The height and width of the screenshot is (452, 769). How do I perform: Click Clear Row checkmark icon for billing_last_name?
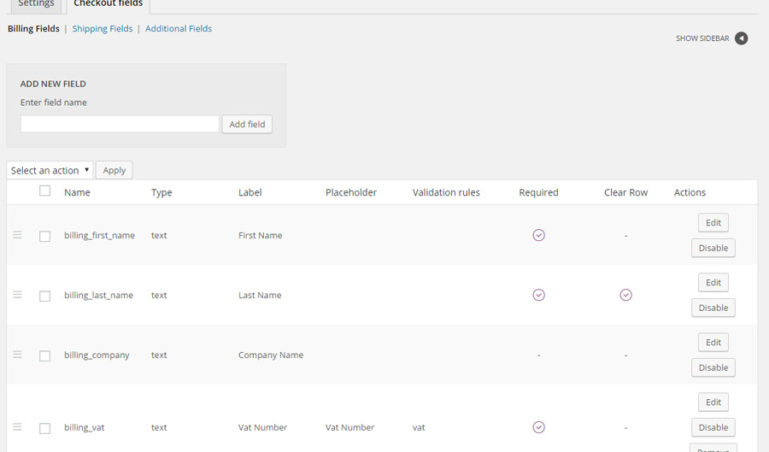pos(626,295)
